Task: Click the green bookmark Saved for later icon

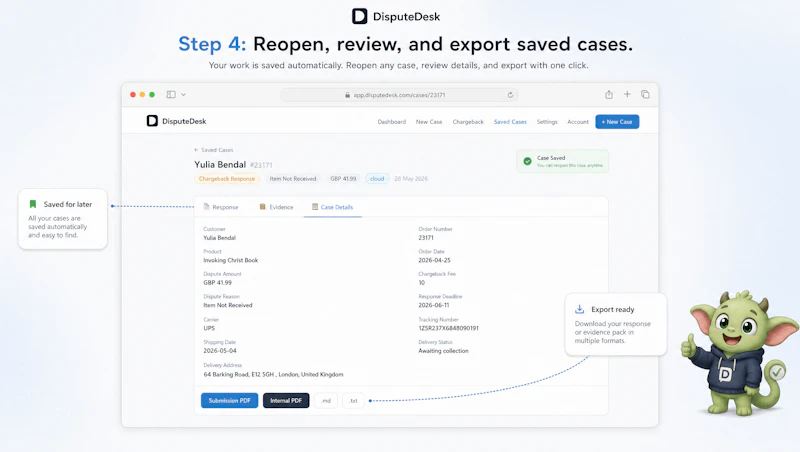Action: point(33,204)
